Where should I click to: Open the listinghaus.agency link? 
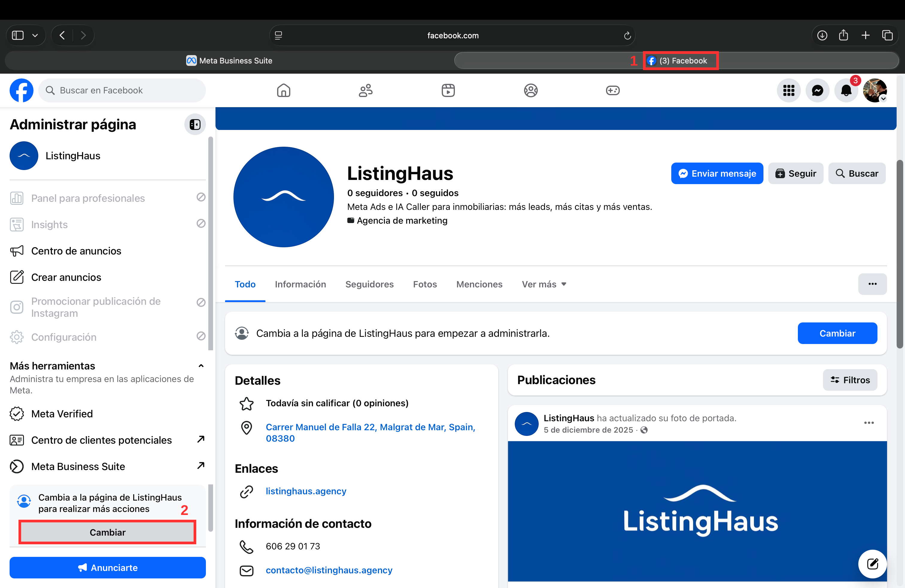306,491
